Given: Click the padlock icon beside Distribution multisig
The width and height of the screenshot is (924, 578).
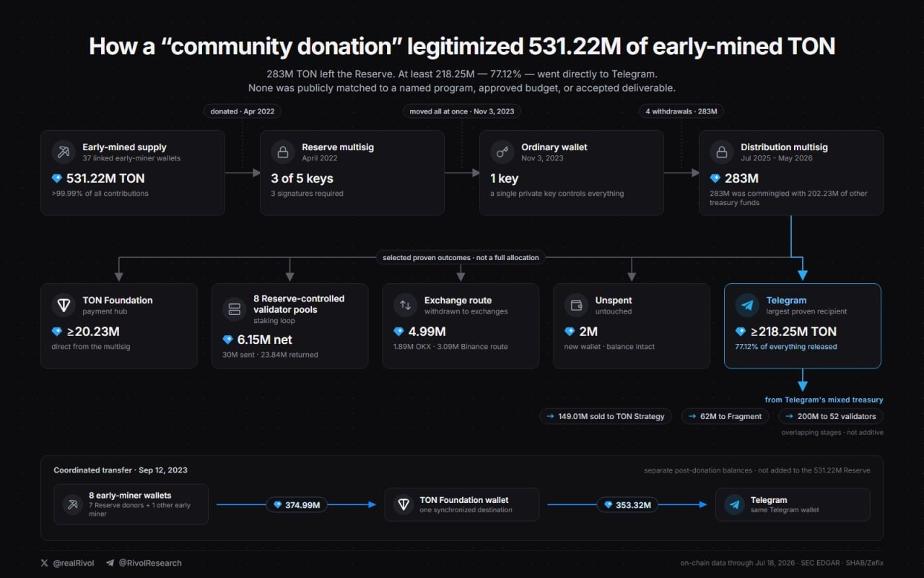Looking at the screenshot, I should point(722,152).
